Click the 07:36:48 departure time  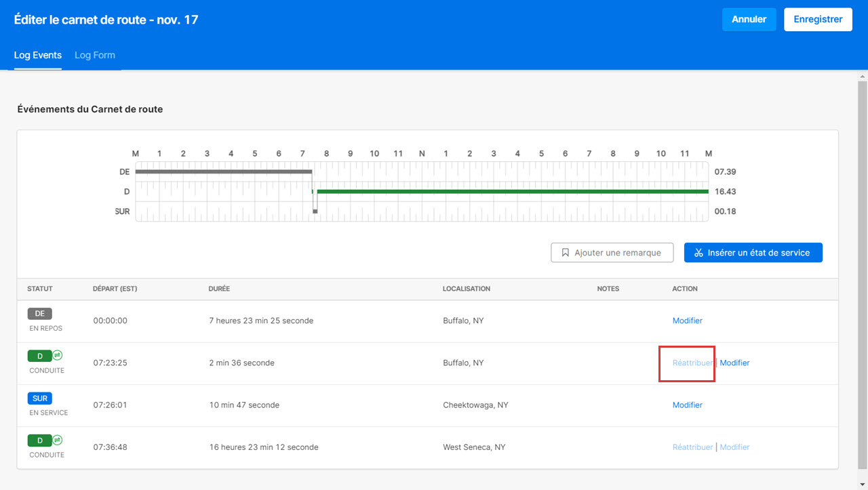pos(111,447)
